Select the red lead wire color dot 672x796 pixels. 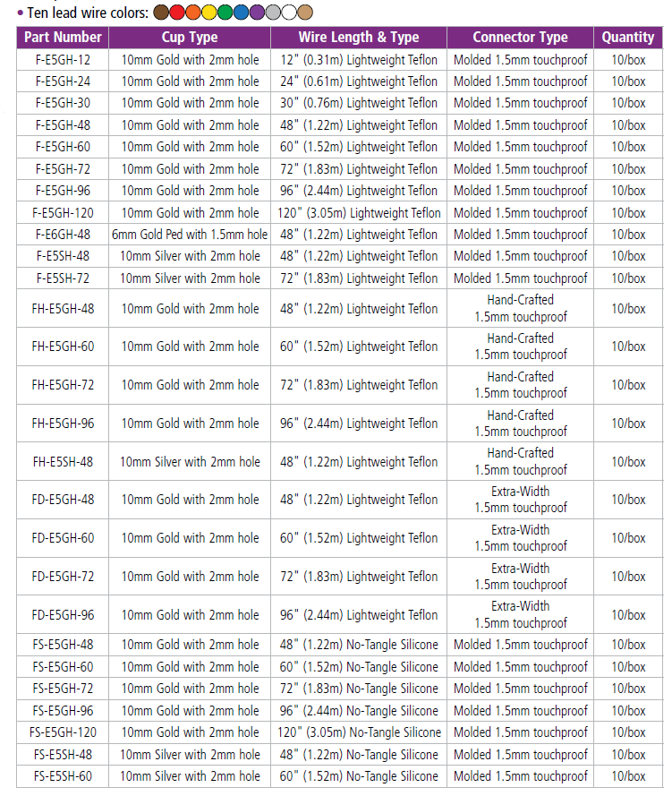tap(177, 13)
